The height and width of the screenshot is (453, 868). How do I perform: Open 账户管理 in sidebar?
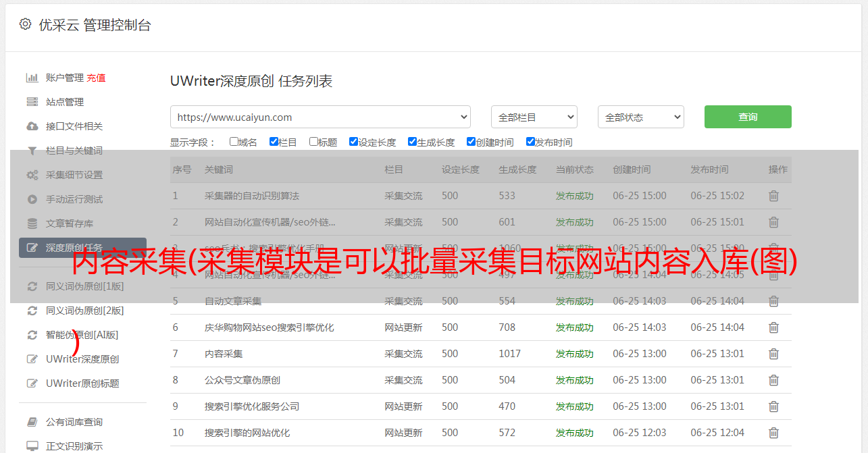(x=65, y=78)
